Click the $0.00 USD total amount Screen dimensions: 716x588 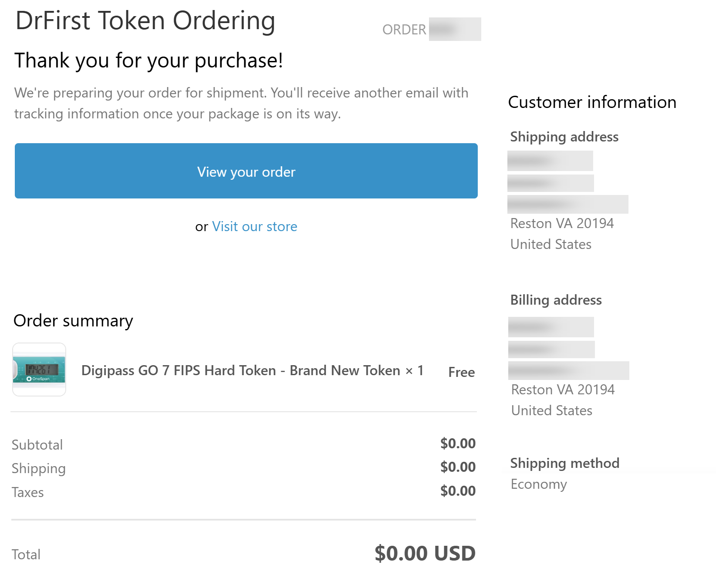pos(425,553)
